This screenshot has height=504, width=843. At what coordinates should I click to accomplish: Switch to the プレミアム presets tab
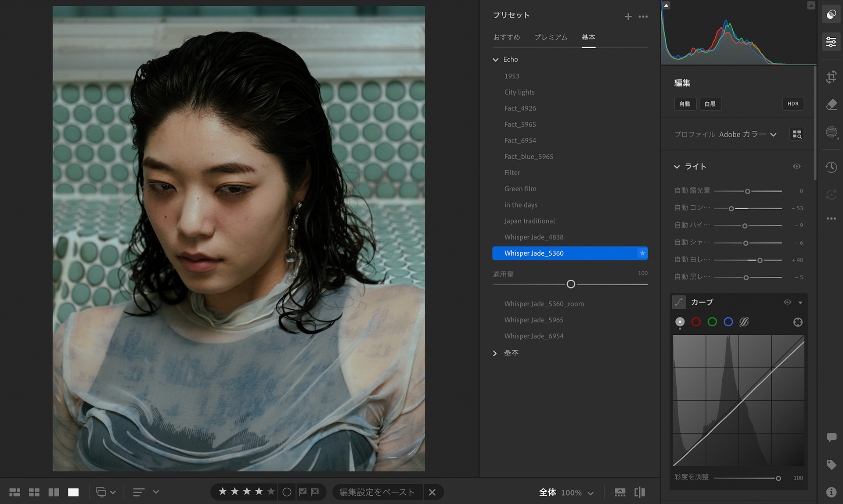(x=551, y=37)
